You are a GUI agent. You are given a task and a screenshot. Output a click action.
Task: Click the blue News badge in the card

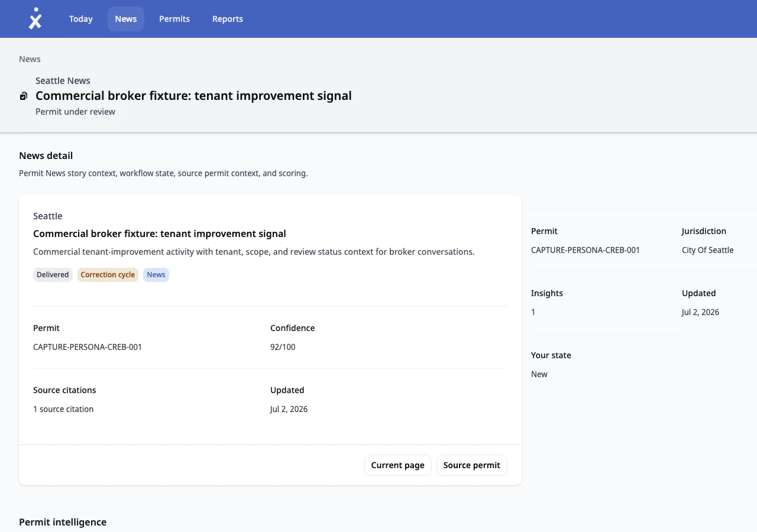[156, 275]
